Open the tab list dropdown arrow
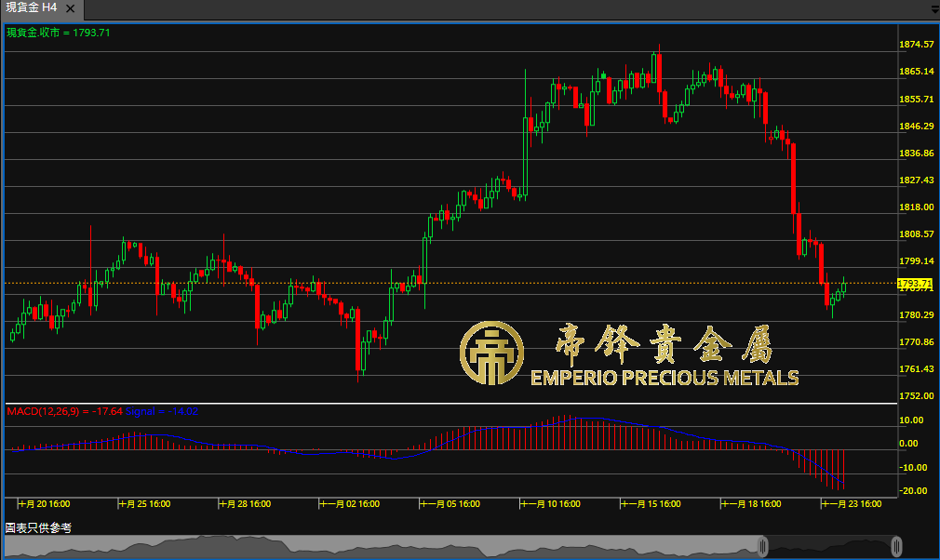Viewport: 940px width, 560px height. coord(935,9)
